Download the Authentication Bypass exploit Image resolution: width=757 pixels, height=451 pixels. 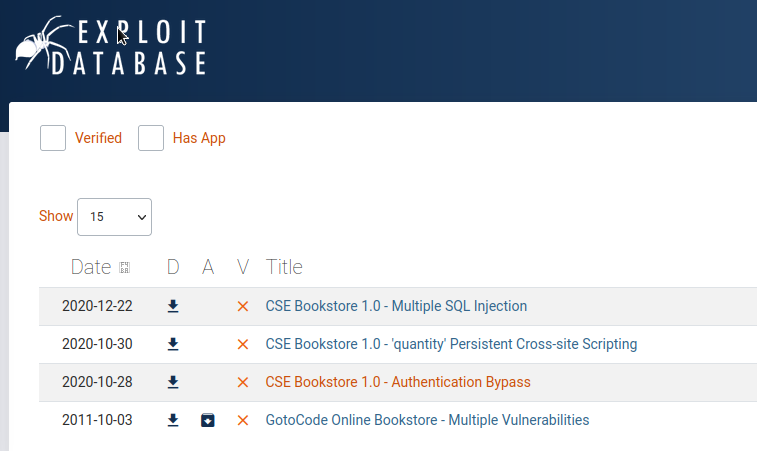[x=173, y=382]
